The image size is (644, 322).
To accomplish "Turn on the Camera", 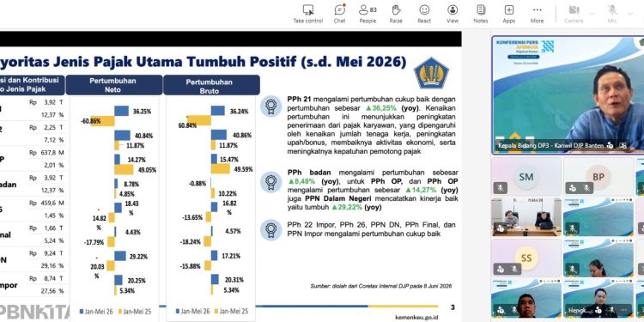I will tap(574, 14).
